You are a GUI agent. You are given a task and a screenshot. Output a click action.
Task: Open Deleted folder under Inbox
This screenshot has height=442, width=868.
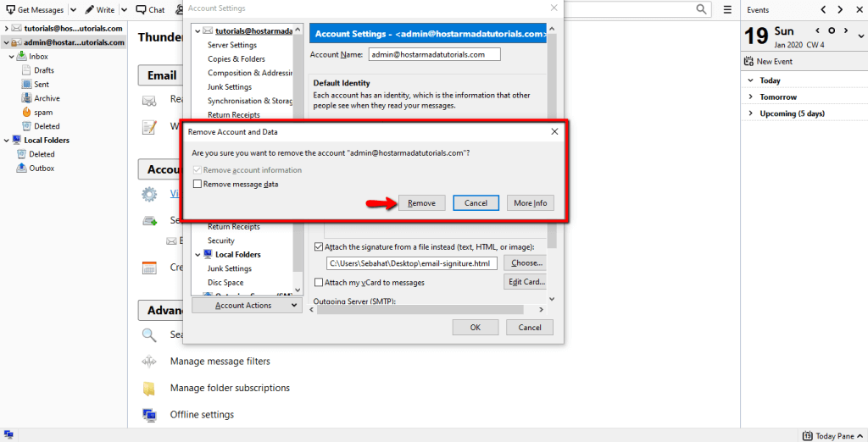click(47, 126)
